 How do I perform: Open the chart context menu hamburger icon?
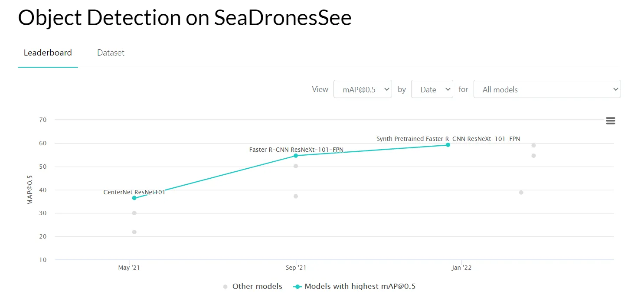[610, 121]
